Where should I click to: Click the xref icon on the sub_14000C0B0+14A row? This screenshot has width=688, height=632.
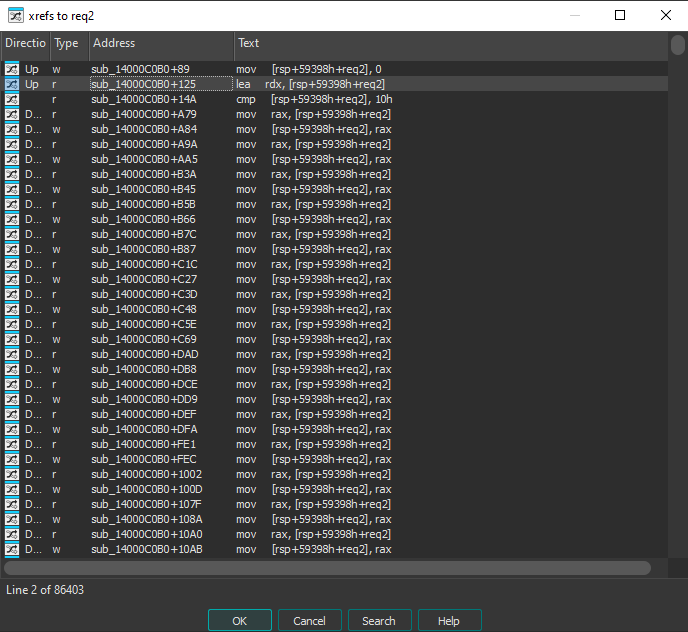(12, 99)
